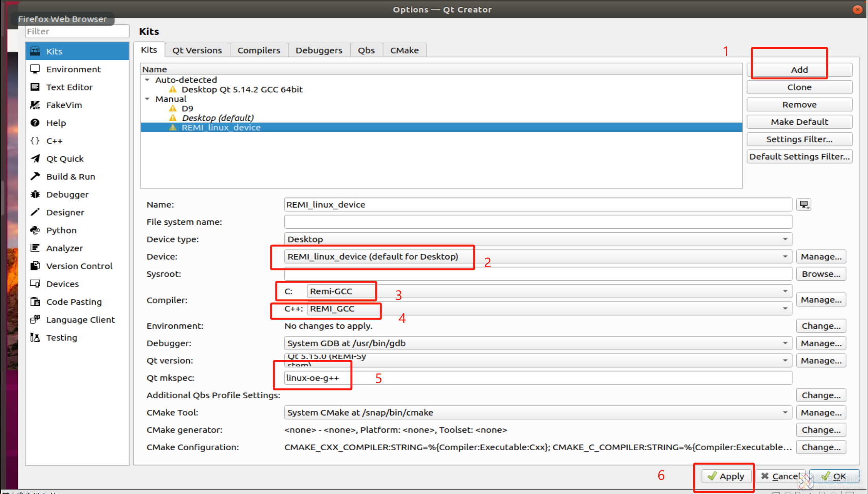Click Manage... next to Debugger
868x494 pixels.
tap(821, 343)
